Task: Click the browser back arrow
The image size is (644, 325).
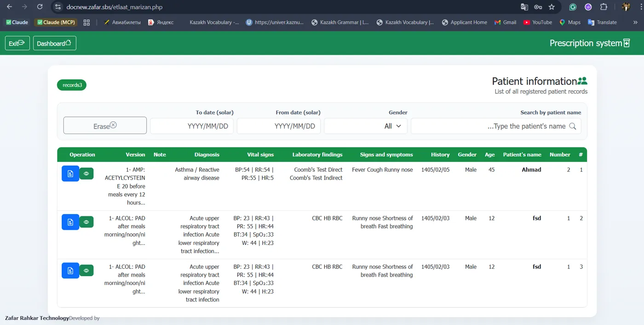Action: click(x=10, y=7)
